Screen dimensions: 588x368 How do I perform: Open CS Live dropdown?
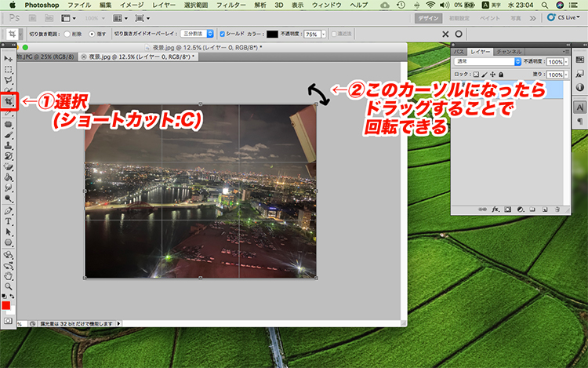tap(563, 17)
